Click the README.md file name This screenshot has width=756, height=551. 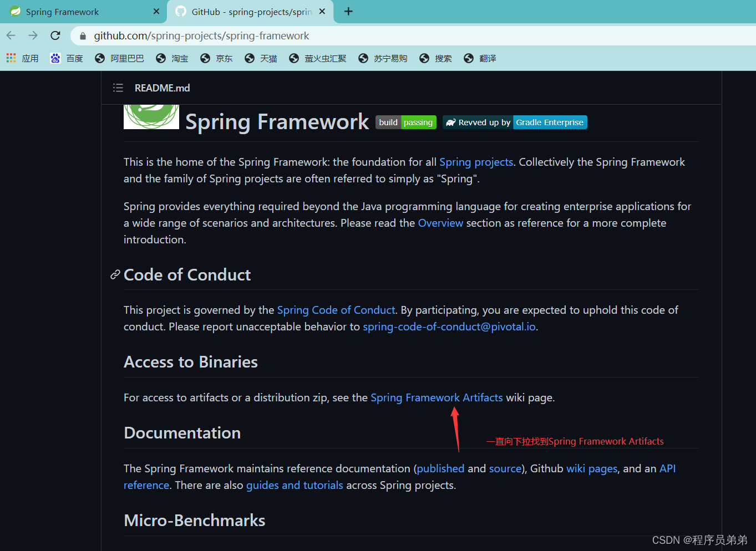[162, 88]
